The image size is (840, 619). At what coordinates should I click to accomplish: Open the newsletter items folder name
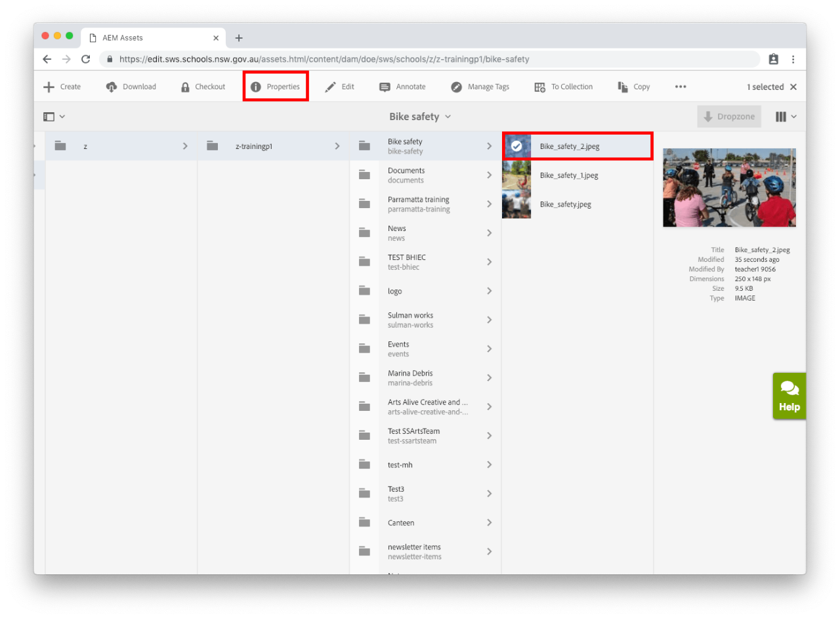414,547
